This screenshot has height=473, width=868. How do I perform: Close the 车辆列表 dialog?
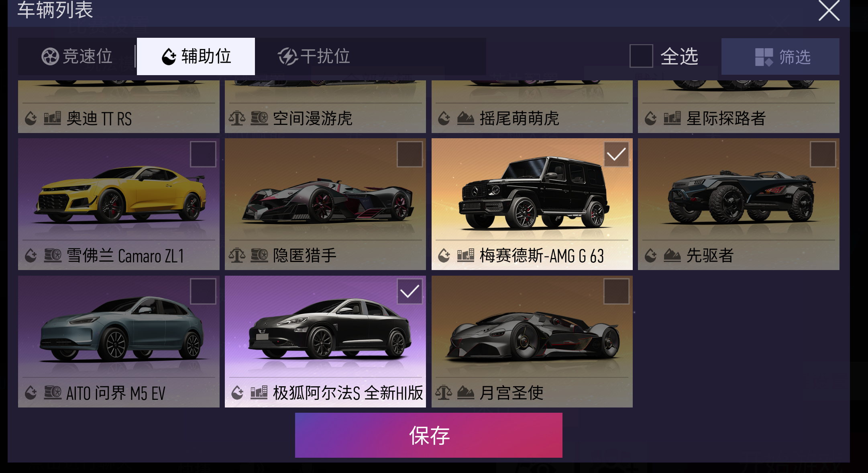coord(829,10)
